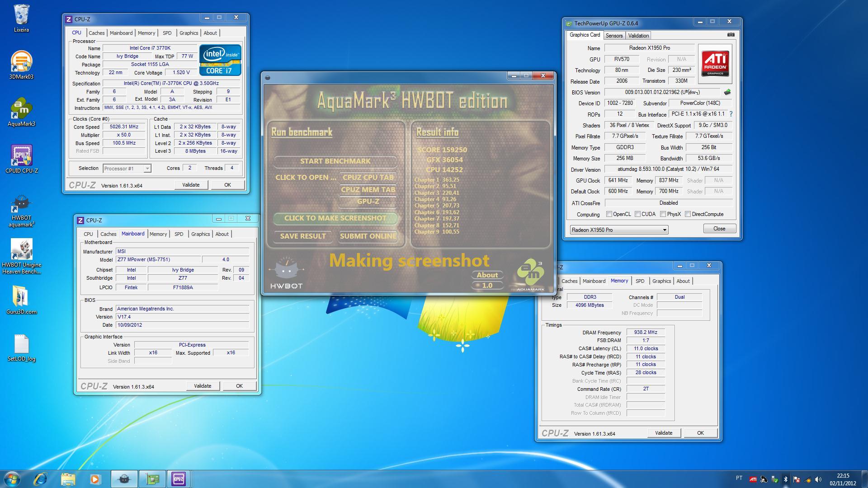
Task: Click the Bluetooth tray icon
Action: click(x=785, y=479)
